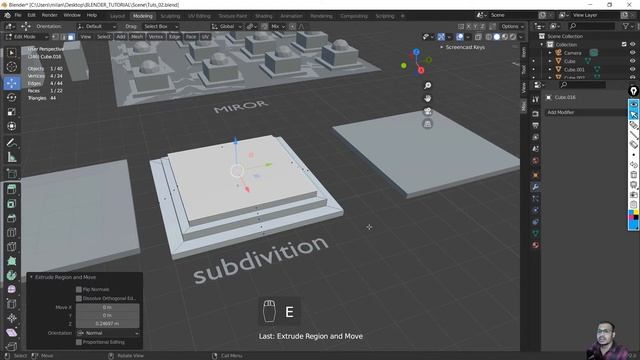Switch perspective/orthographic view icon

coord(427,124)
